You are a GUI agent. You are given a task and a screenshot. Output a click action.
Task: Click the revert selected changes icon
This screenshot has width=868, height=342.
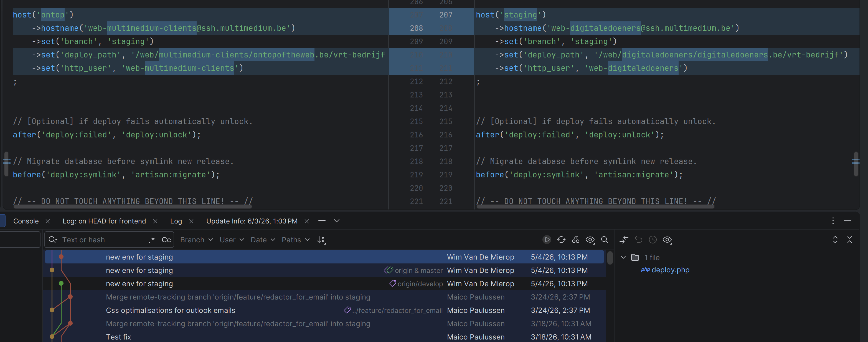point(638,240)
